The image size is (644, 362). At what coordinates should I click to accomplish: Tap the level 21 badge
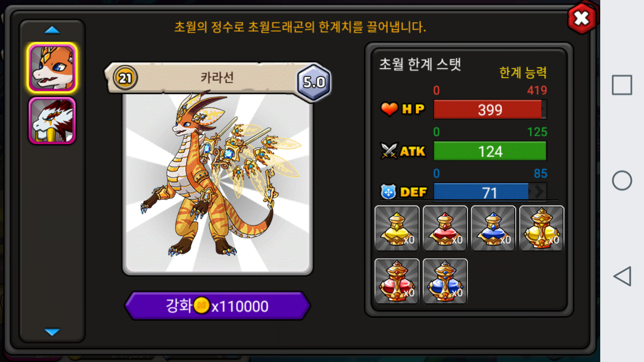click(x=125, y=78)
